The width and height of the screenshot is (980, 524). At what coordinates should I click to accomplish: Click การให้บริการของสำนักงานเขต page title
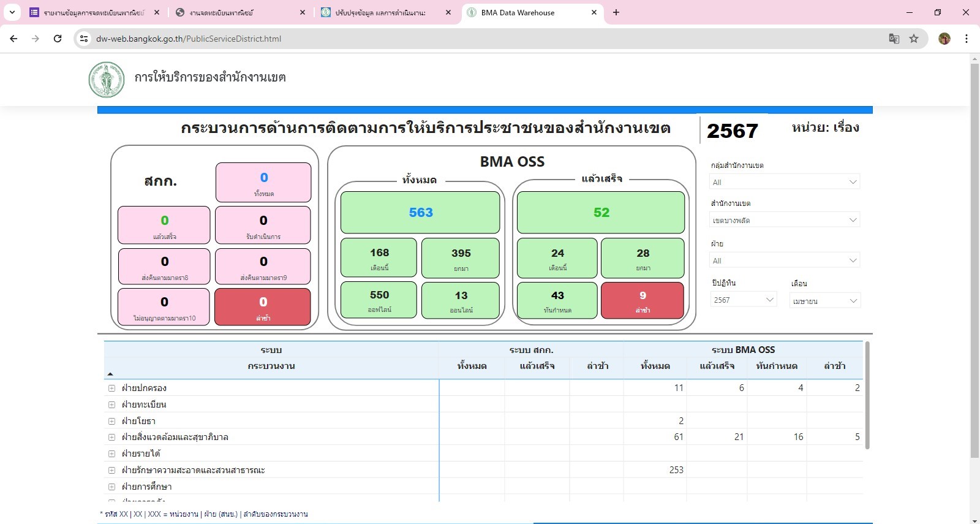pyautogui.click(x=210, y=77)
